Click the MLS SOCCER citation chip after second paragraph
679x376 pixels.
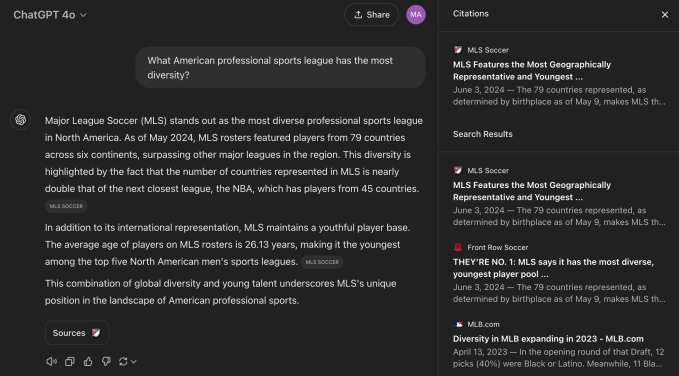[x=322, y=262]
